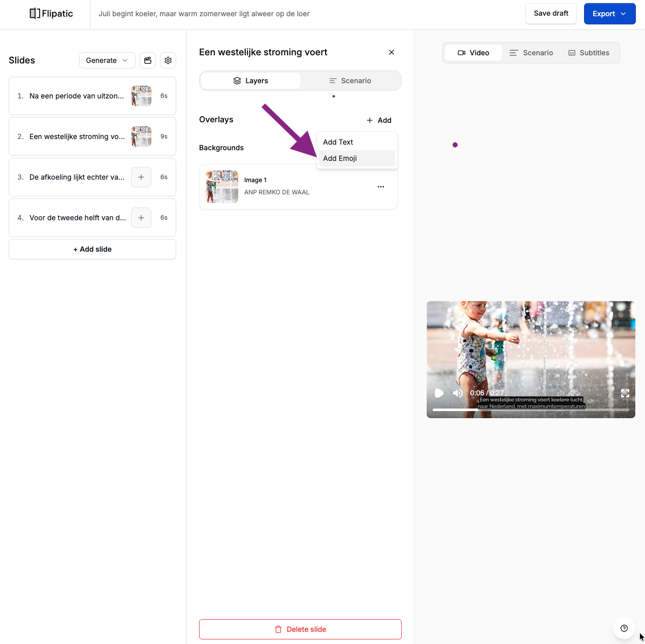Open slide 2 thumbnail image
Image resolution: width=645 pixels, height=644 pixels.
tap(141, 137)
